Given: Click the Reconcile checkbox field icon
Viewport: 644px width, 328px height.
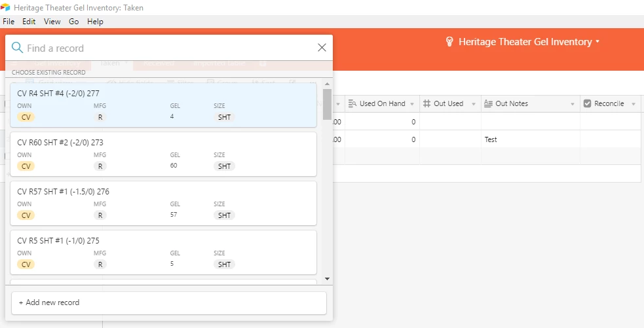Looking at the screenshot, I should 587,103.
